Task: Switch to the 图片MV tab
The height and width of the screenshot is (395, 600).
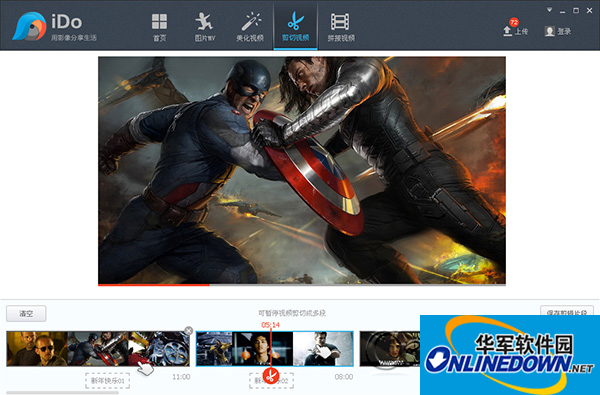Action: tap(205, 27)
